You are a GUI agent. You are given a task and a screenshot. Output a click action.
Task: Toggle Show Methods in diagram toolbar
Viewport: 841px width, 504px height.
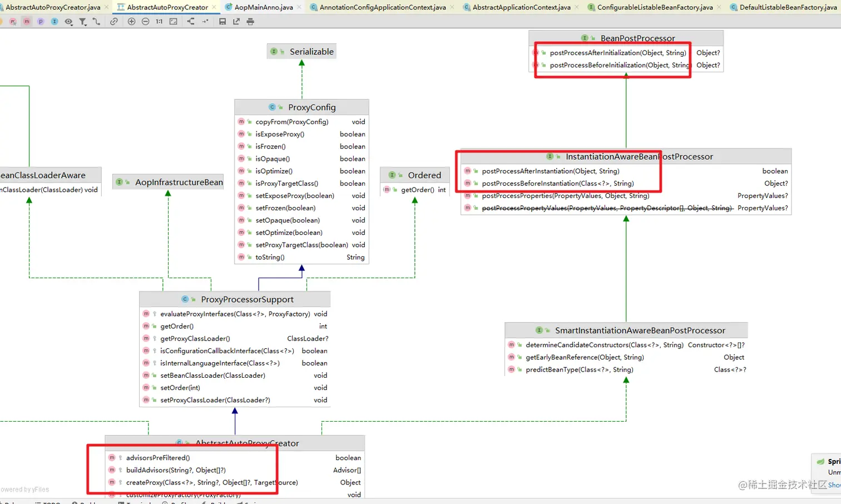coord(27,22)
